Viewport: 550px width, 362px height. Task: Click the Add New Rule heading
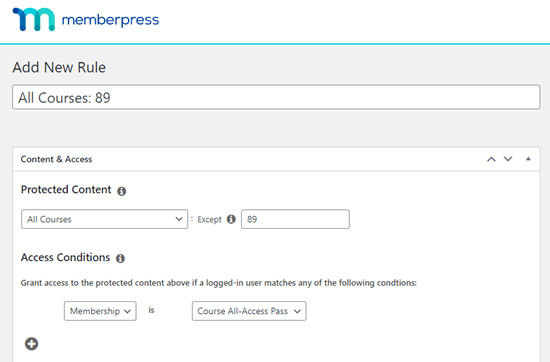(59, 67)
